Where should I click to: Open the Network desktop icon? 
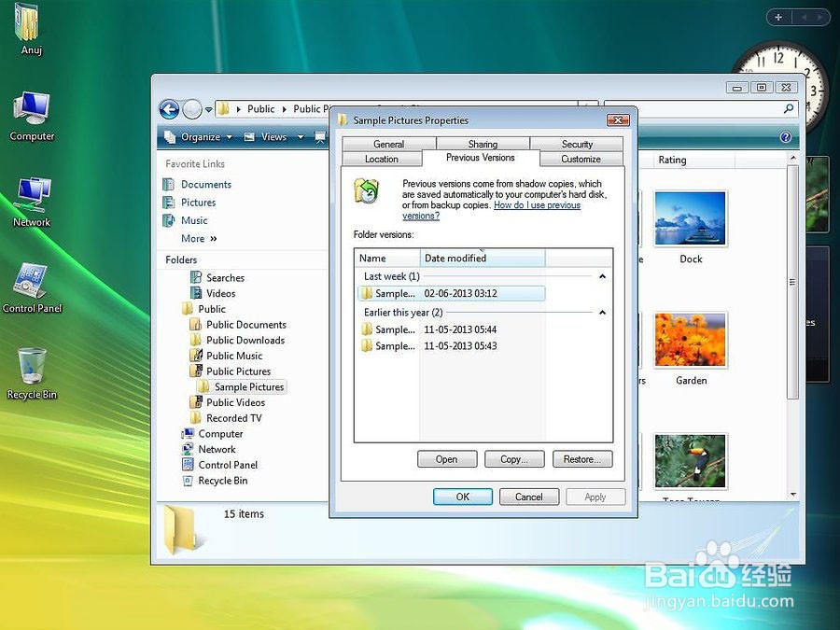click(x=32, y=203)
